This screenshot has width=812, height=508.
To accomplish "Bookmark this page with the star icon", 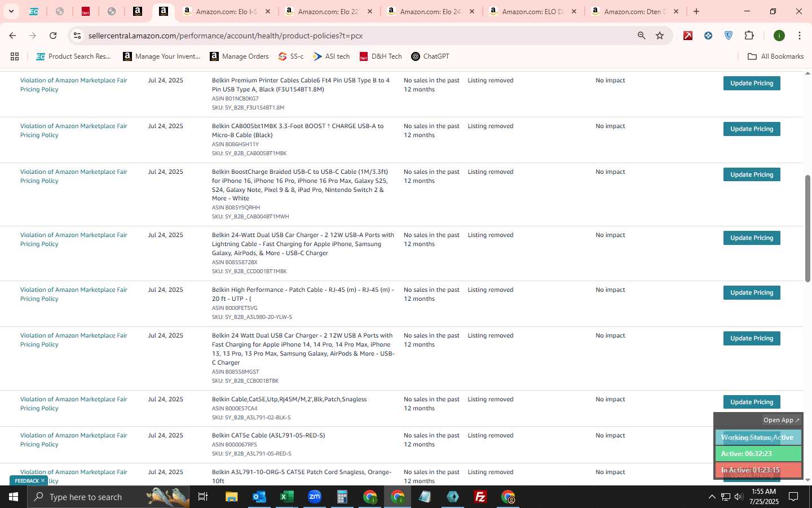I will point(660,36).
